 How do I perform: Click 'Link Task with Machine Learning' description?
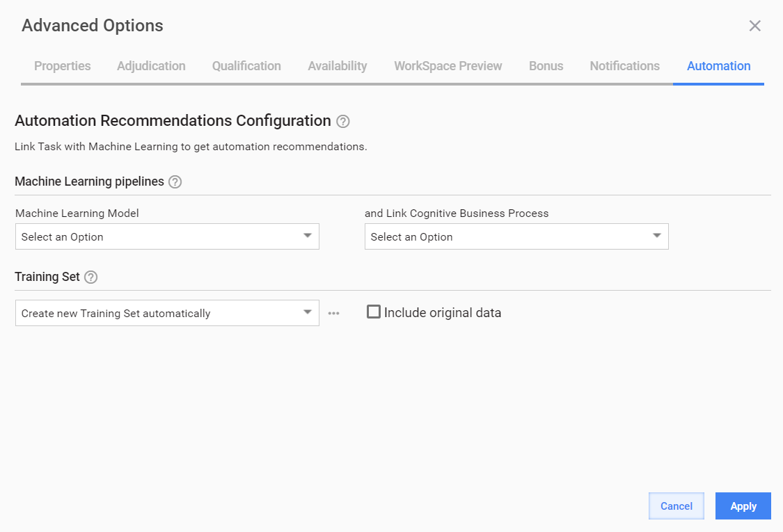[x=191, y=147]
